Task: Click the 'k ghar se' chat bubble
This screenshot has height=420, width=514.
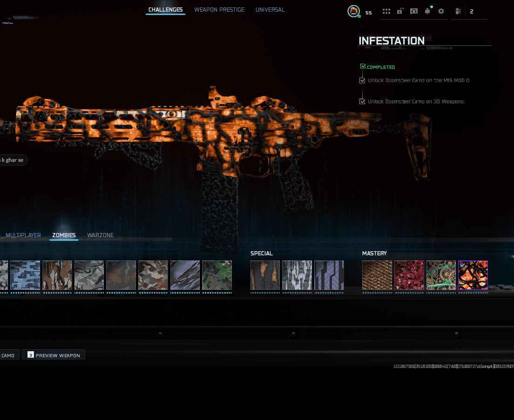Action: coord(13,160)
